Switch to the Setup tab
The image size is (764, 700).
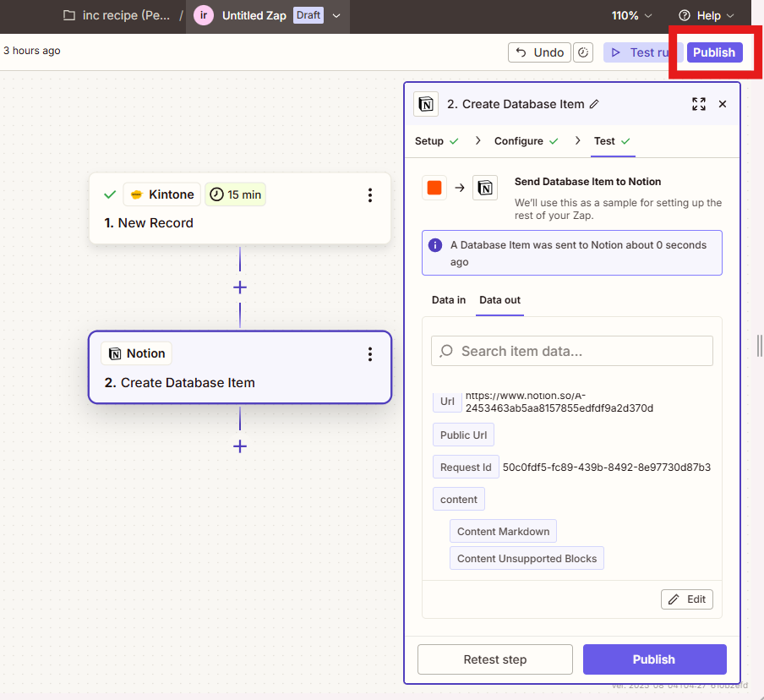click(437, 141)
